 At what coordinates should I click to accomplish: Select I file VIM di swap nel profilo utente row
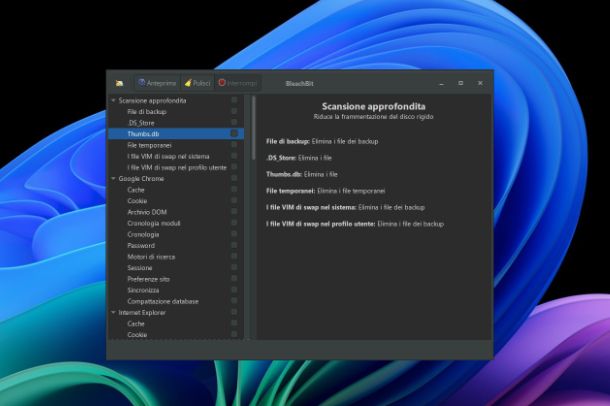point(177,168)
